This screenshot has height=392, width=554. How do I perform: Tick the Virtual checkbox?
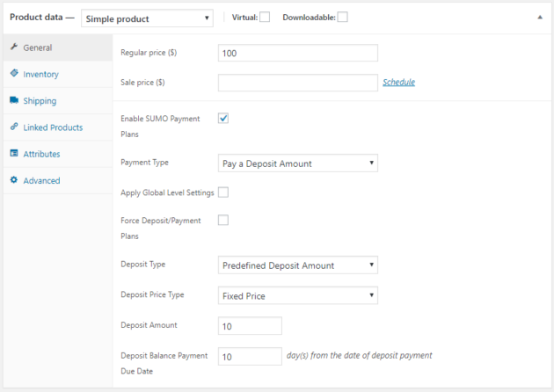[x=265, y=17]
